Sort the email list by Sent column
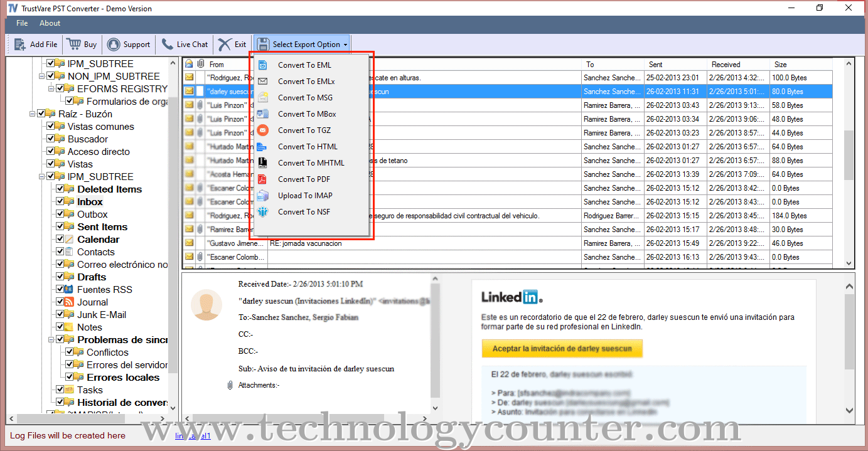 676,64
